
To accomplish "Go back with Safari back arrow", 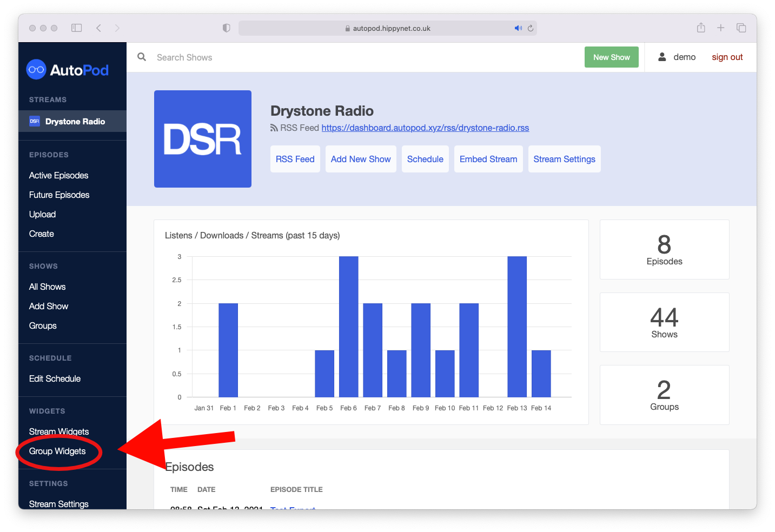I will 98,28.
